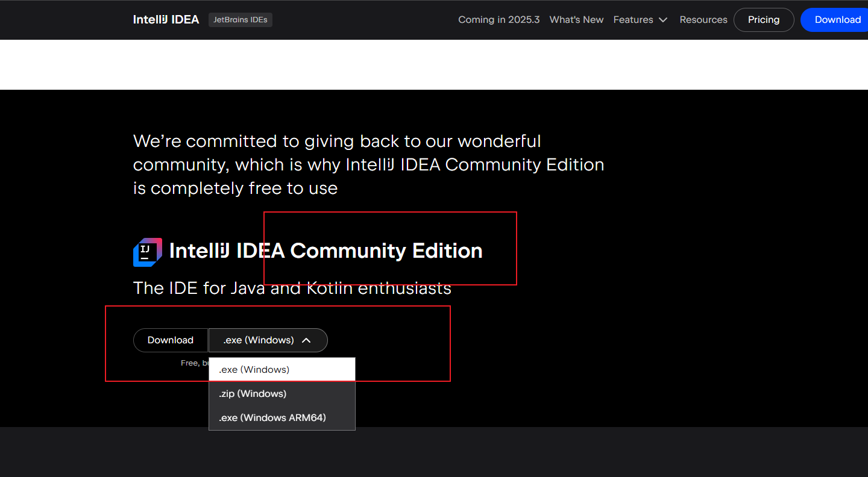Collapse the .exe (Windows) format dropdown
Image resolution: width=868 pixels, height=477 pixels.
pyautogui.click(x=268, y=340)
